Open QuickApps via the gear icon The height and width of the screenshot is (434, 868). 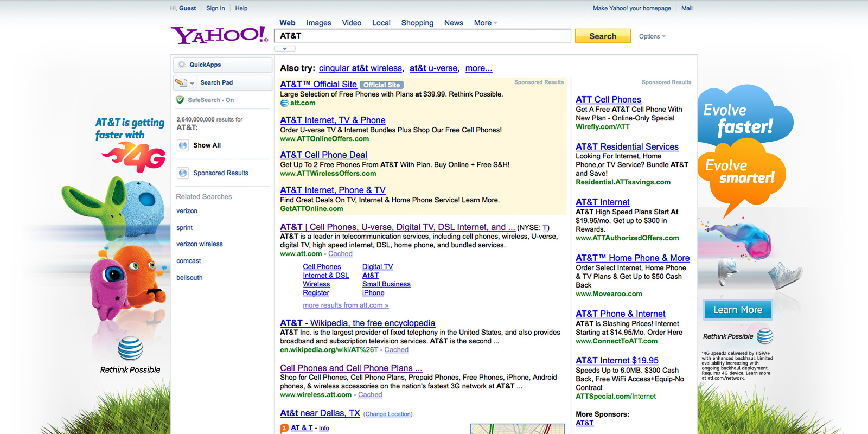pos(182,65)
